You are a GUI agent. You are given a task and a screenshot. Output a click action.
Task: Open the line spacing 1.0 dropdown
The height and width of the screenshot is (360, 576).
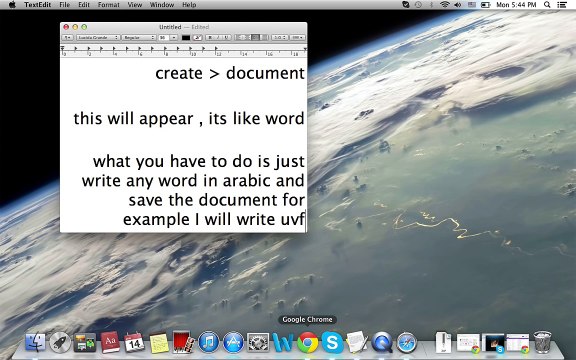pyautogui.click(x=280, y=37)
